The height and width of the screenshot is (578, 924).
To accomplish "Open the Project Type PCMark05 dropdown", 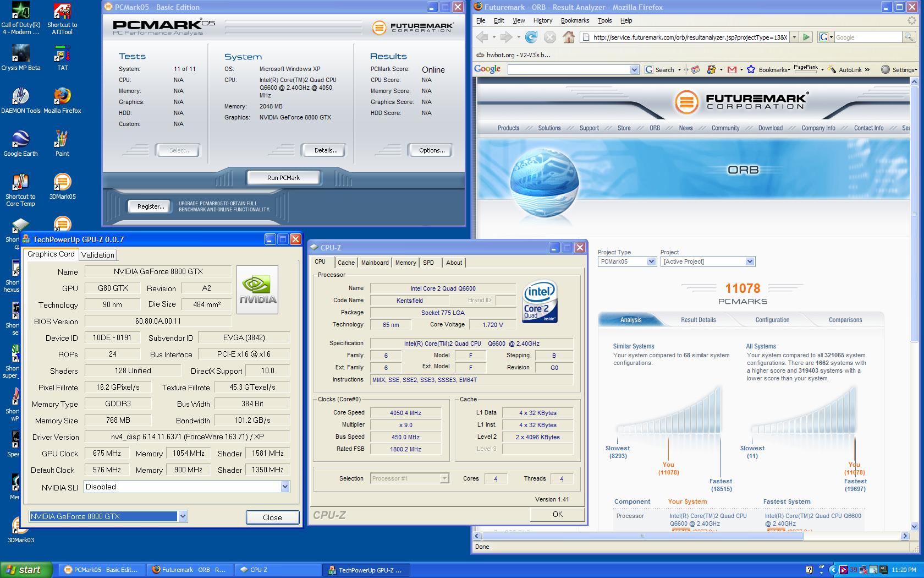I will [651, 261].
